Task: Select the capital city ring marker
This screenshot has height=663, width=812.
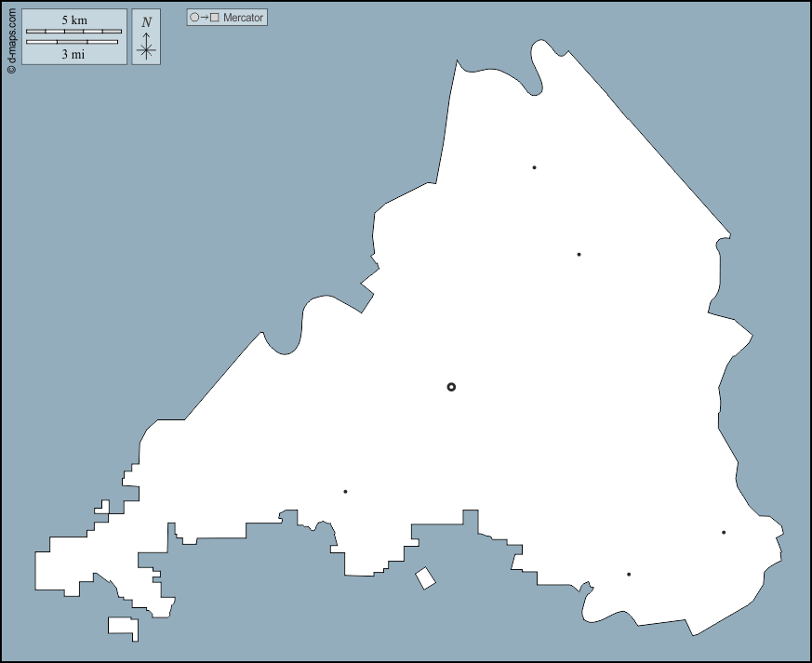Action: [x=451, y=387]
